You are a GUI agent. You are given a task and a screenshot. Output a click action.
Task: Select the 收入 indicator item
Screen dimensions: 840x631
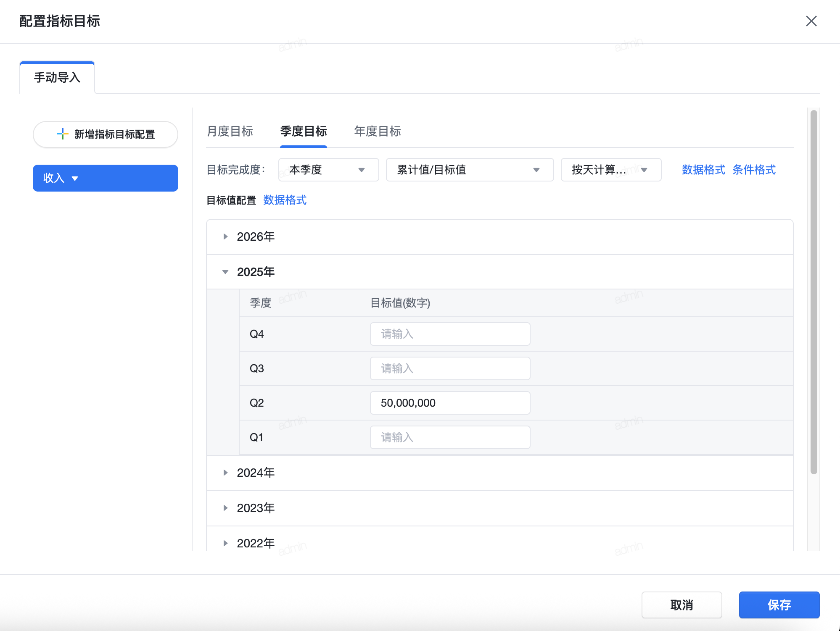point(106,178)
